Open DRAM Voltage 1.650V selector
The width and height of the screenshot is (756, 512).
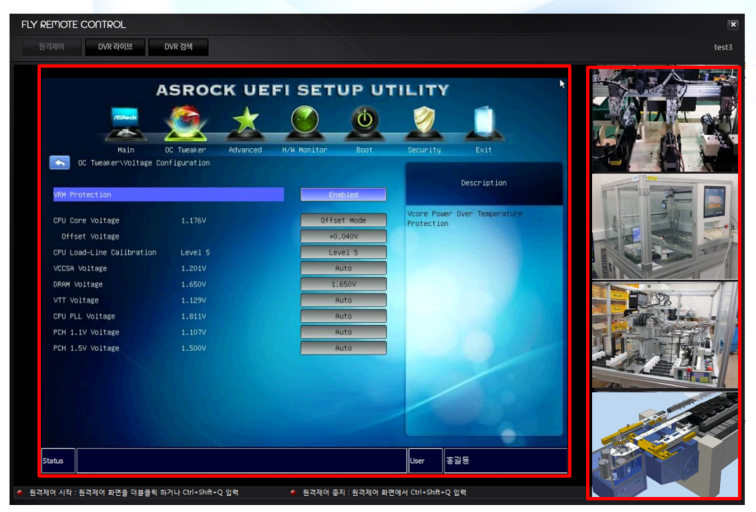coord(343,284)
